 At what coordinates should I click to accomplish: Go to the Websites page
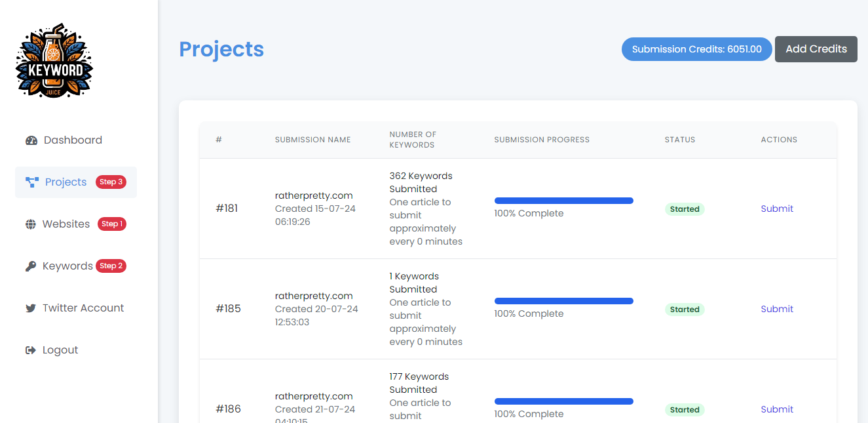click(x=66, y=224)
